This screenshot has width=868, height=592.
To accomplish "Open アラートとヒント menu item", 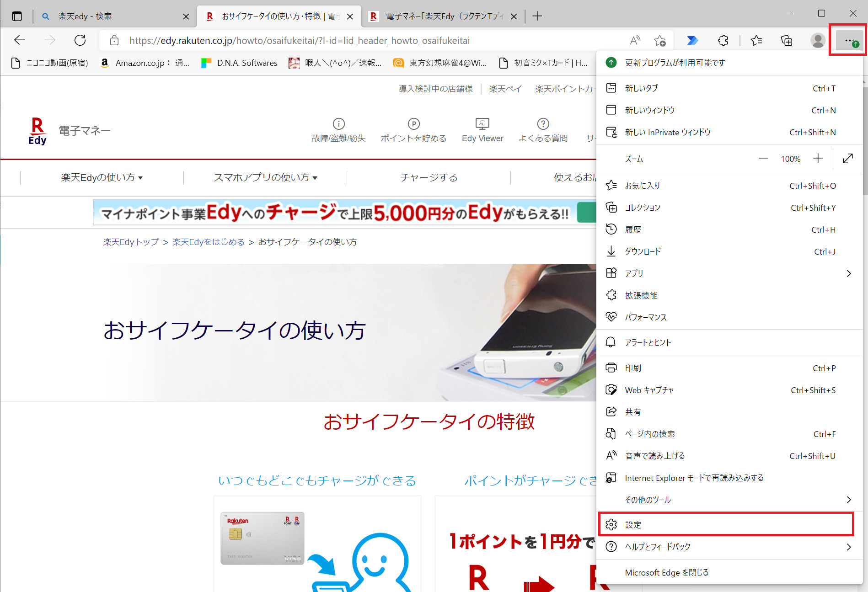I will click(730, 342).
